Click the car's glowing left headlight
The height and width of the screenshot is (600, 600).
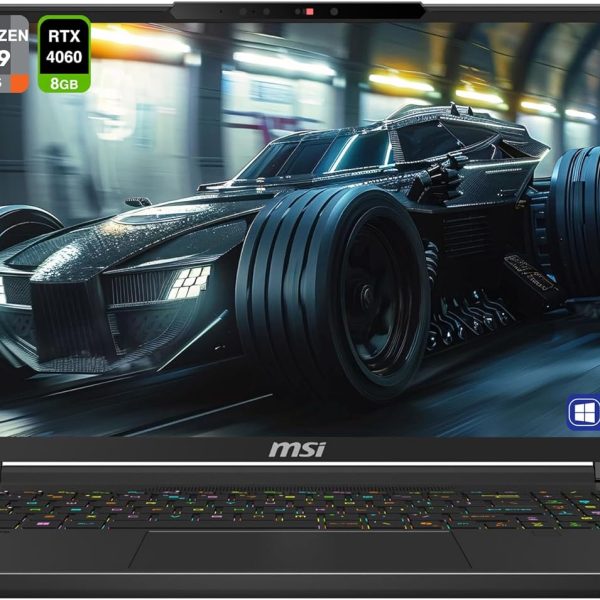click(x=187, y=283)
